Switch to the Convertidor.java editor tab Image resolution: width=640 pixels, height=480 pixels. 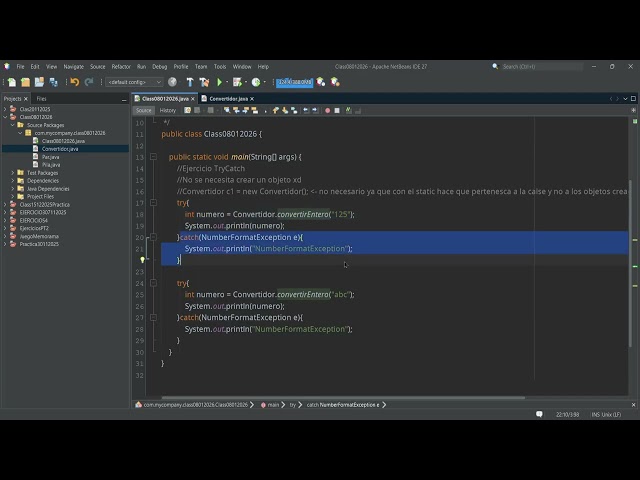coord(229,99)
